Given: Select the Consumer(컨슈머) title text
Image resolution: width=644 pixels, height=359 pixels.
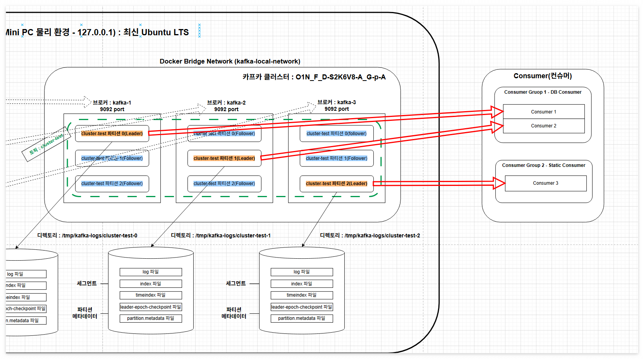Looking at the screenshot, I should [543, 76].
